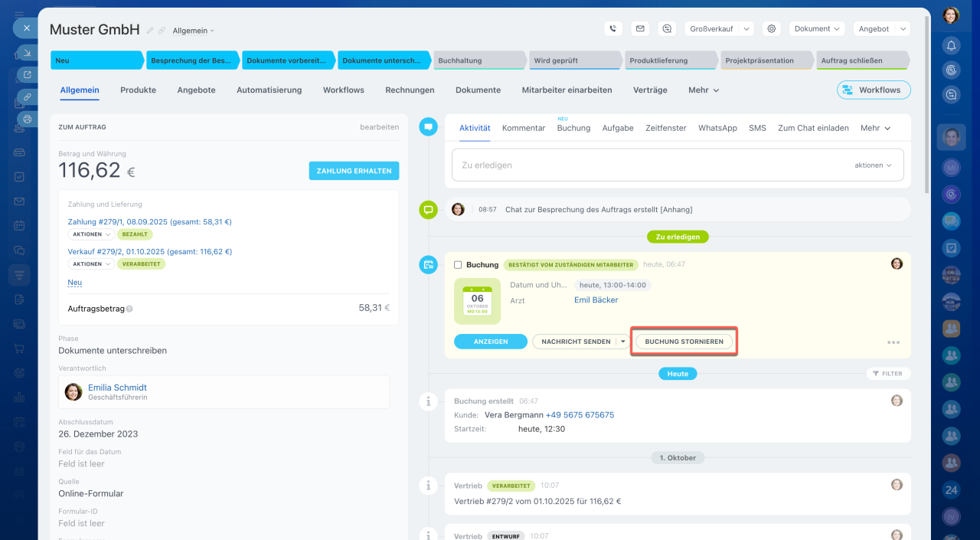Open Aktionen dropdown for Zahlung #279/1

click(x=91, y=234)
